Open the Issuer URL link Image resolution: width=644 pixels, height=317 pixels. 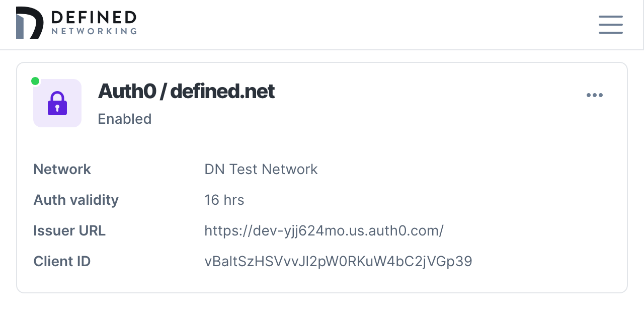(324, 230)
